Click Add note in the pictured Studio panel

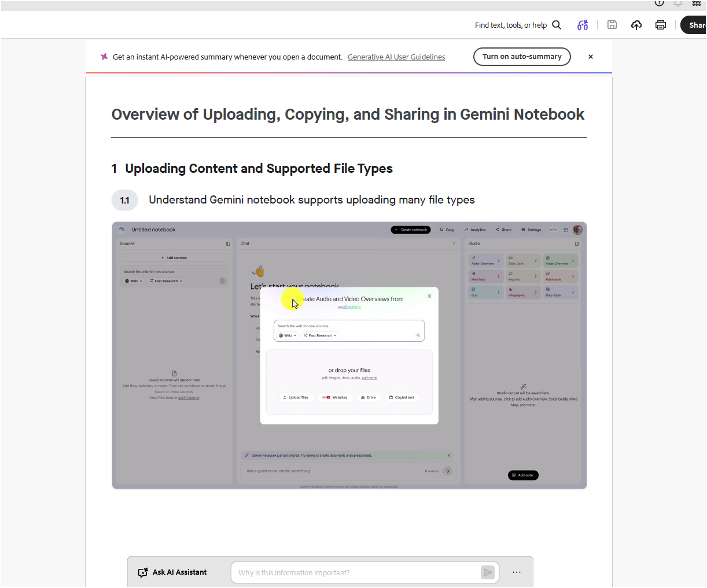pos(524,475)
